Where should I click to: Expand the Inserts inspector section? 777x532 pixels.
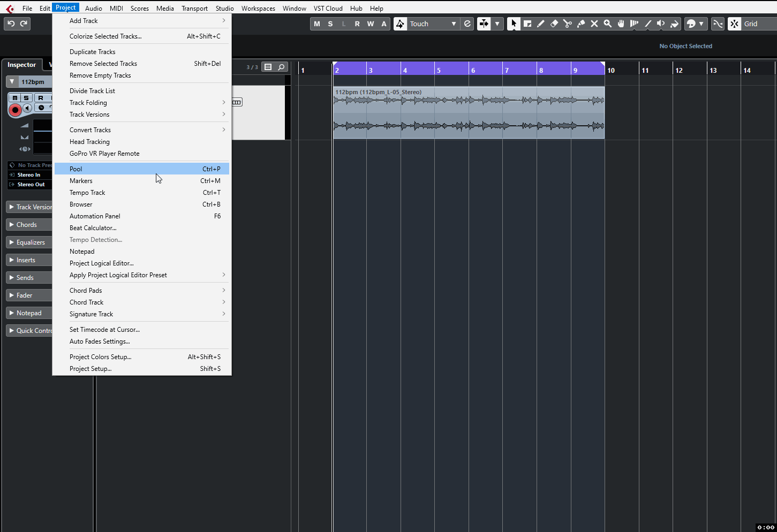[29, 260]
